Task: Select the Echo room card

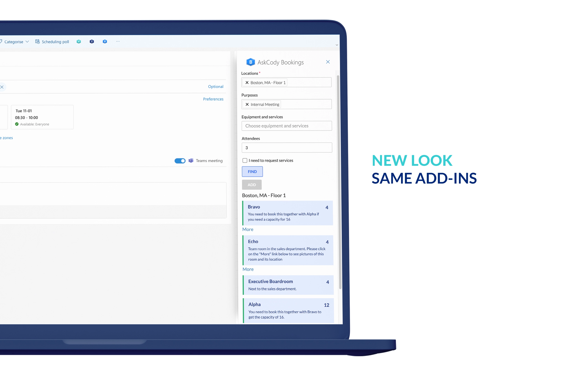Action: pos(288,250)
